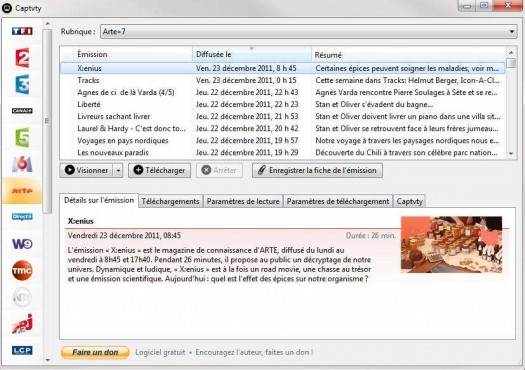This screenshot has width=525, height=370.
Task: Sort by the Diffusée le column header
Action: click(x=252, y=54)
